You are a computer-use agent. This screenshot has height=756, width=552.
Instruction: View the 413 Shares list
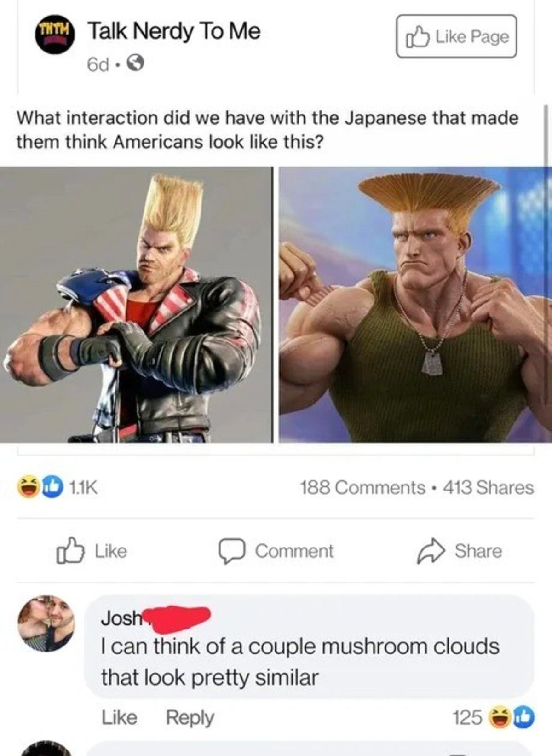coord(488,487)
